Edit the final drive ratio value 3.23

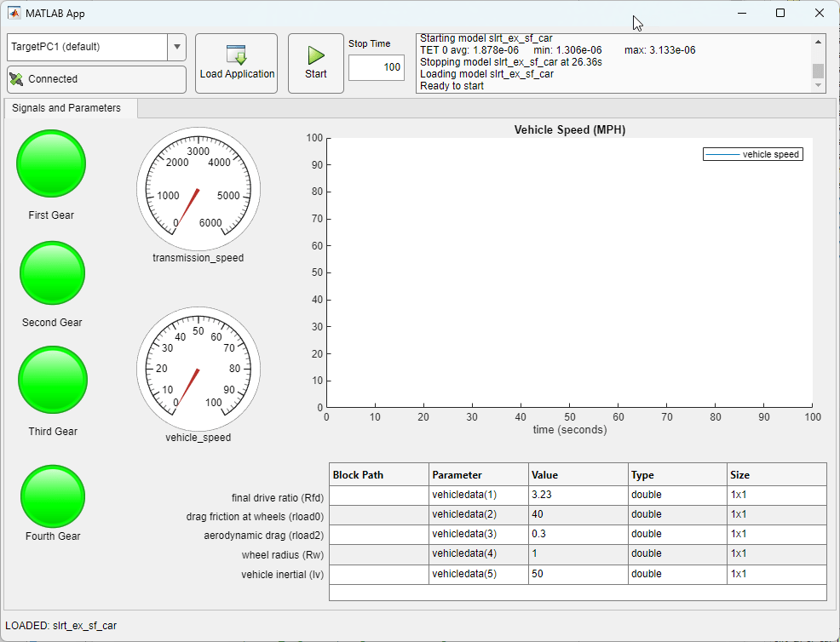point(577,495)
